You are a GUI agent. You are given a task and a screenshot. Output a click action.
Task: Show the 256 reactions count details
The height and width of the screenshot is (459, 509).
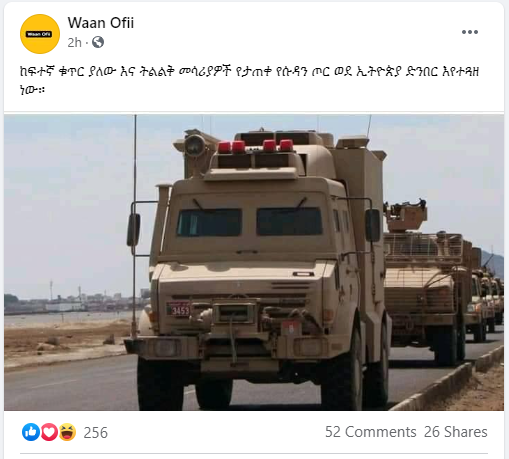coord(95,433)
